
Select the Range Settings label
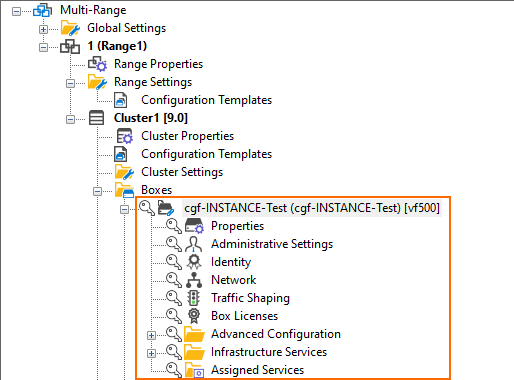[x=153, y=82]
